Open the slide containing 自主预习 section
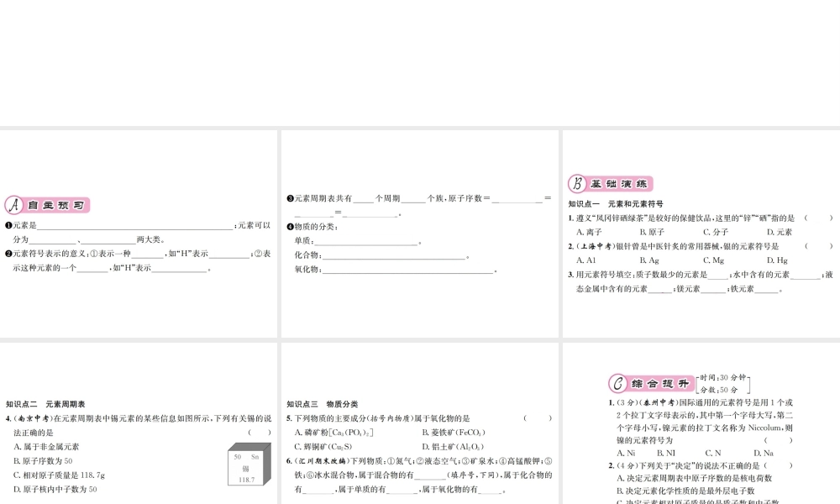840x504 pixels. point(139,234)
